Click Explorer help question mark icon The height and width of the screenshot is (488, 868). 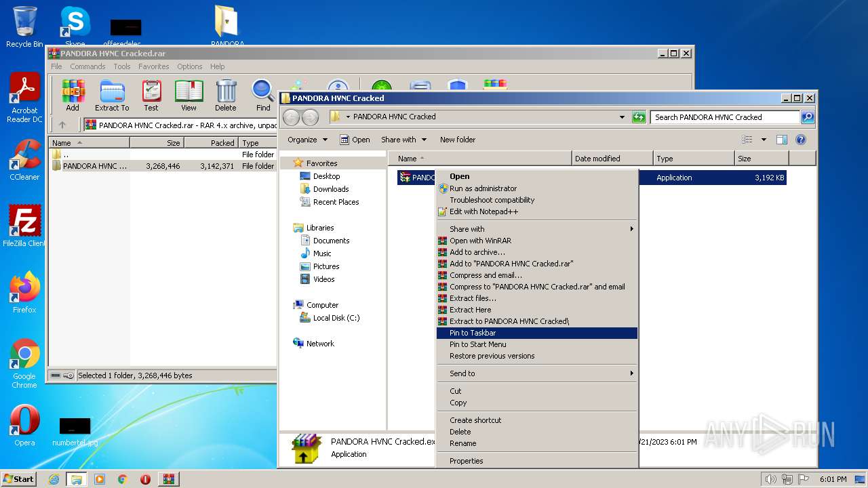(x=800, y=140)
